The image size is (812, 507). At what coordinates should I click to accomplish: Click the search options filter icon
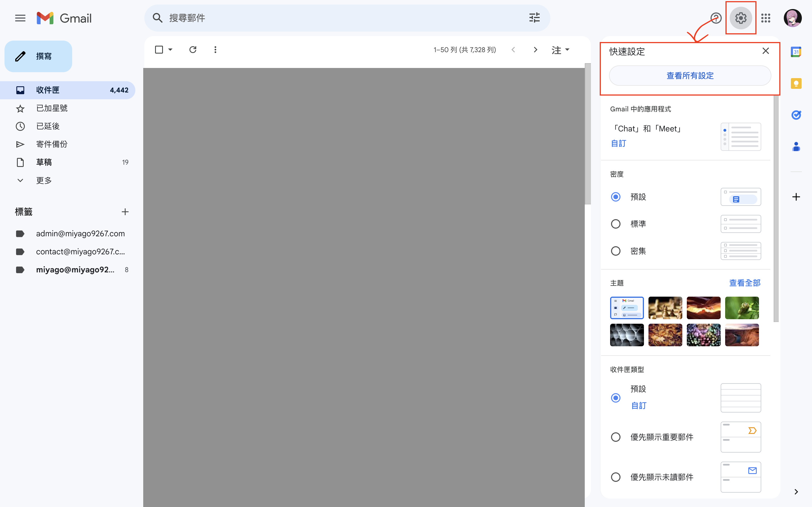click(534, 18)
